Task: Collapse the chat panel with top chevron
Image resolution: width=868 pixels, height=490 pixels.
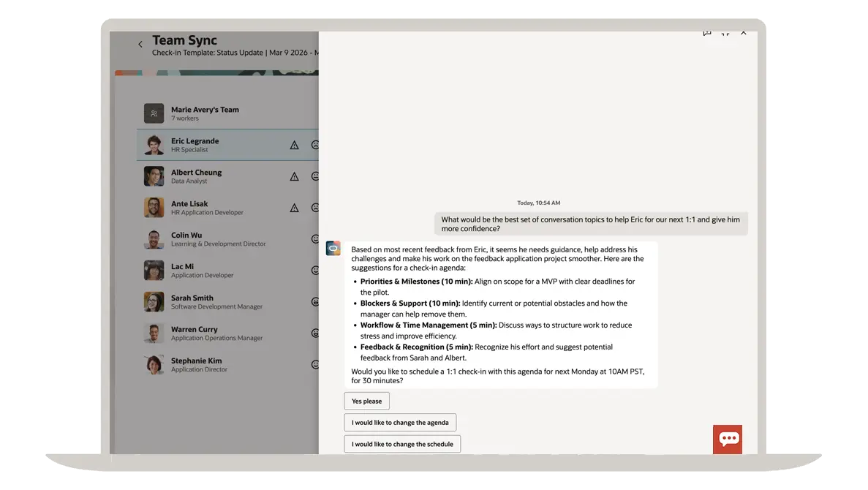Action: pyautogui.click(x=743, y=33)
